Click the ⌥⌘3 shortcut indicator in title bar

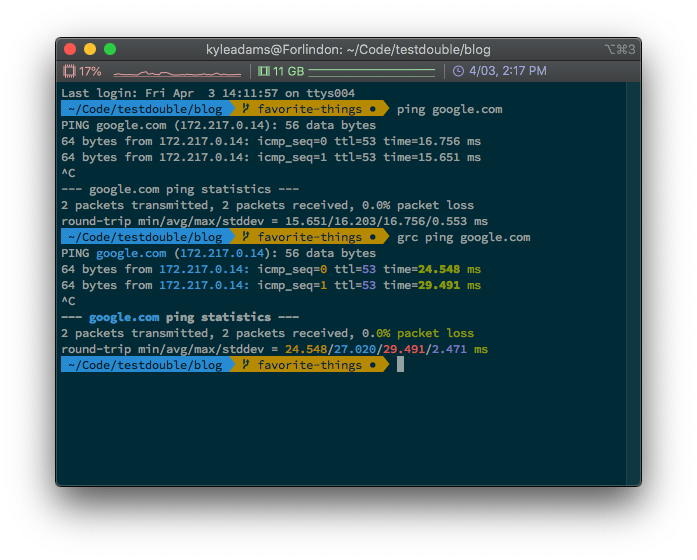[x=620, y=49]
